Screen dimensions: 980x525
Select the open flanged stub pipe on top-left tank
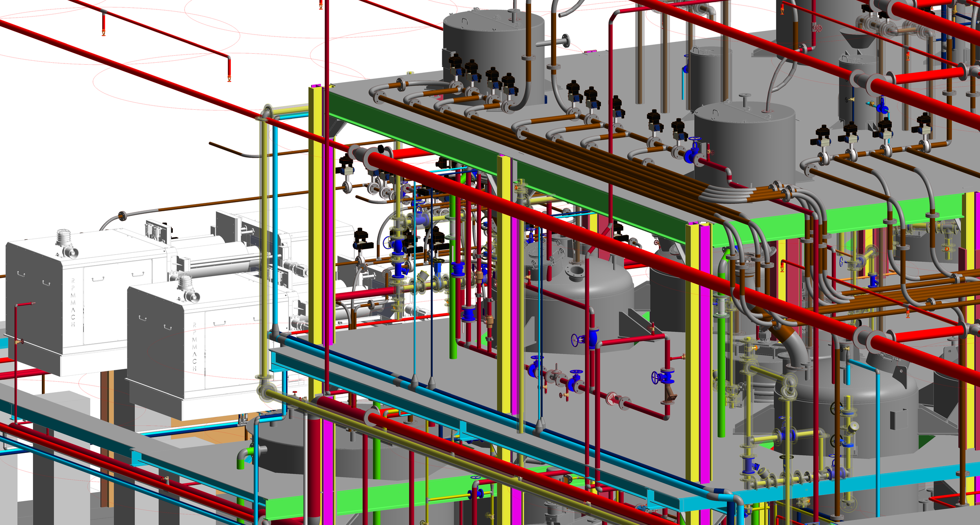coord(565,40)
